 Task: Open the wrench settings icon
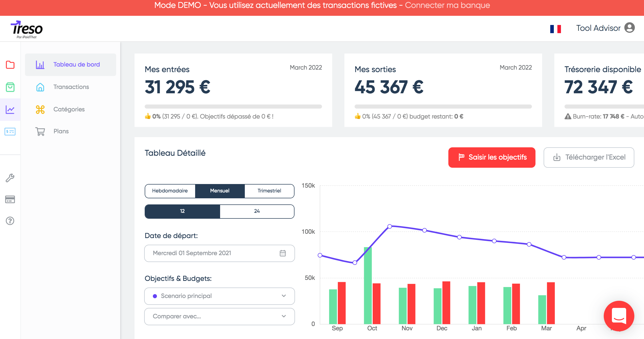10,178
